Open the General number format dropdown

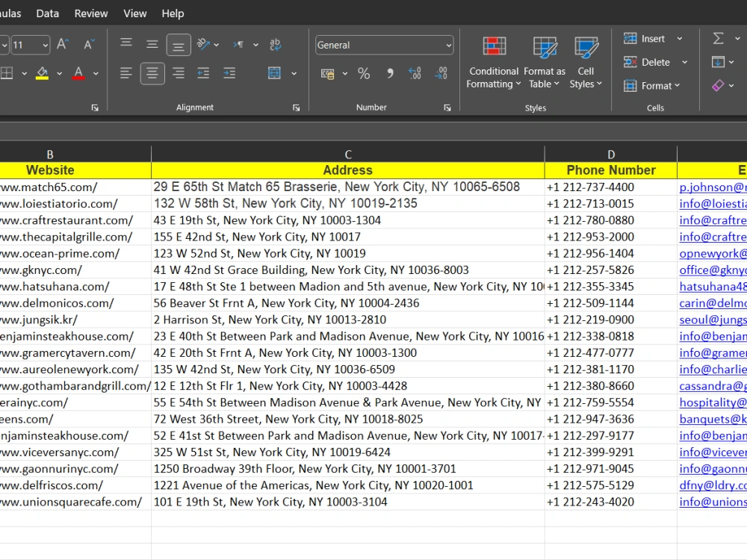tap(448, 46)
